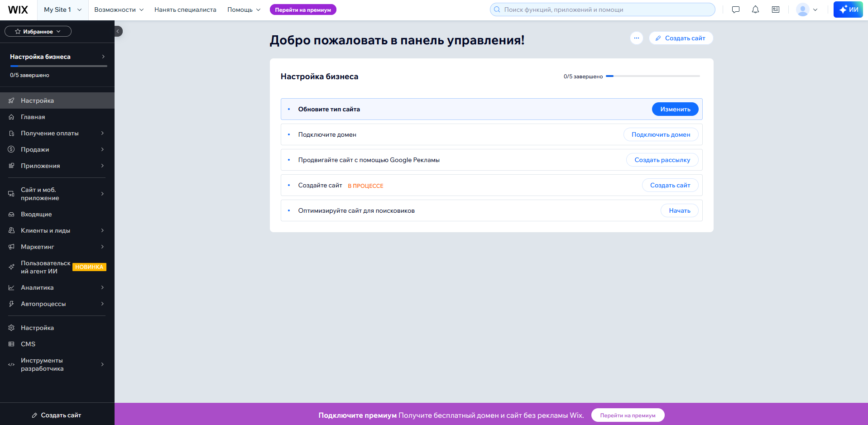Open Пользовательский агент ИИ marked НОВИНКА
This screenshot has width=868, height=425.
click(x=45, y=267)
